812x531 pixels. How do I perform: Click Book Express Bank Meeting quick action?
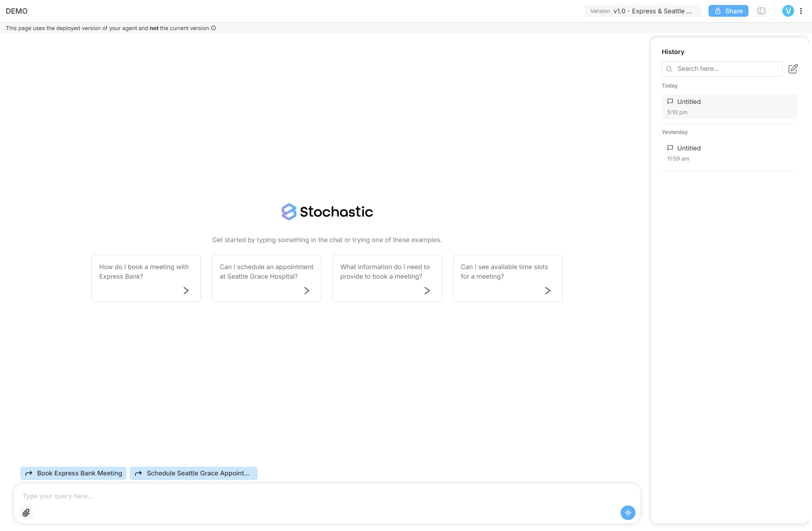[x=73, y=473]
